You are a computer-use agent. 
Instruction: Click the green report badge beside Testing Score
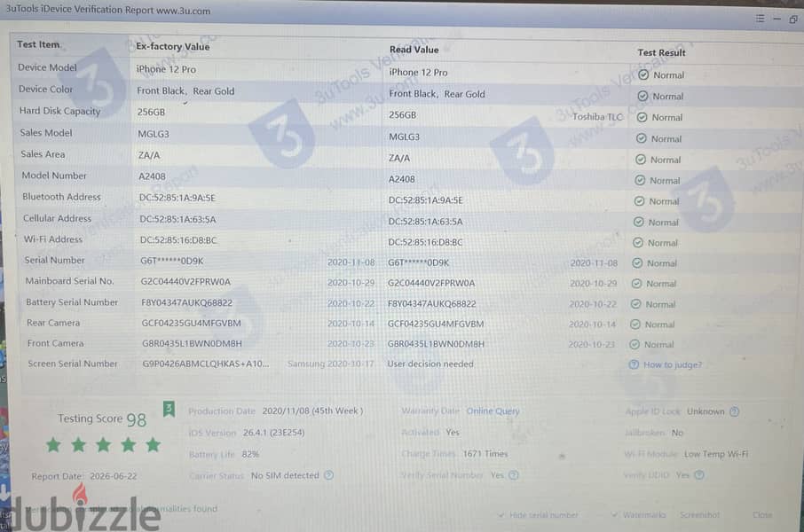coord(169,409)
